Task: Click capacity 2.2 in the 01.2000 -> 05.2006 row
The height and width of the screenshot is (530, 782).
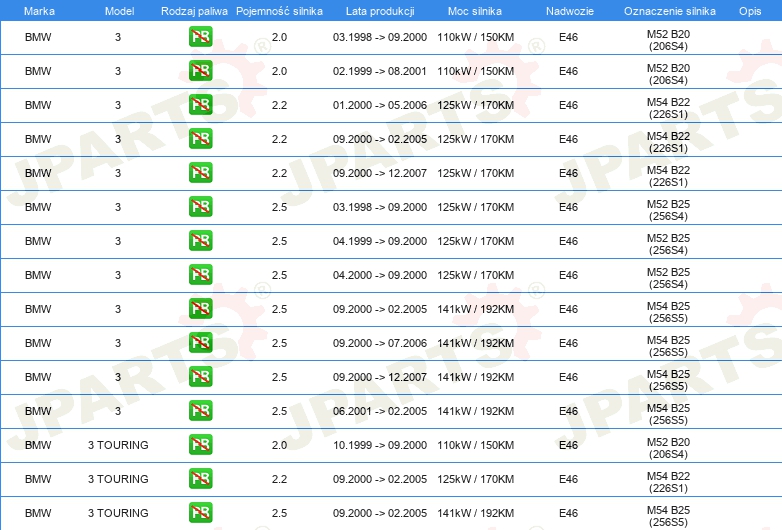Action: click(279, 105)
